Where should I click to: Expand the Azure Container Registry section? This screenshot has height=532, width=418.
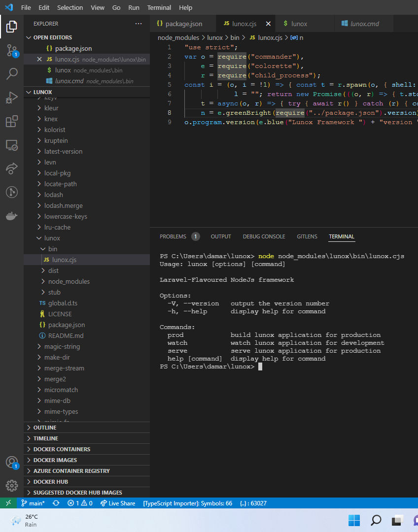point(87,471)
